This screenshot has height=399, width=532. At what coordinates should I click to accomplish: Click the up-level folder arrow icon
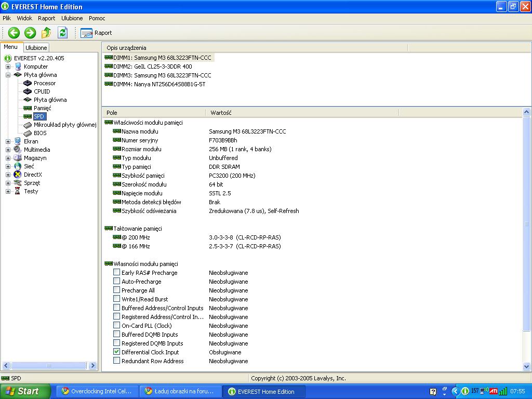[46, 33]
